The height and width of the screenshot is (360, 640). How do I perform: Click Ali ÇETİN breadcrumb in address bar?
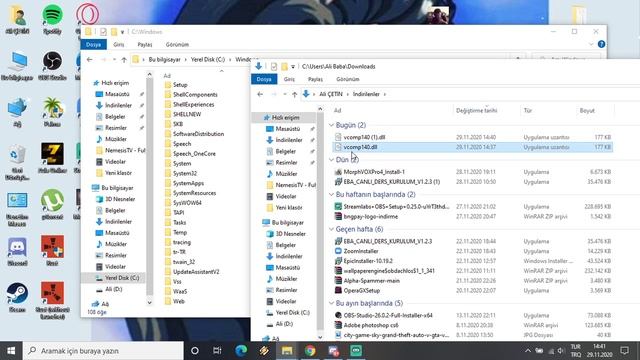(x=331, y=94)
